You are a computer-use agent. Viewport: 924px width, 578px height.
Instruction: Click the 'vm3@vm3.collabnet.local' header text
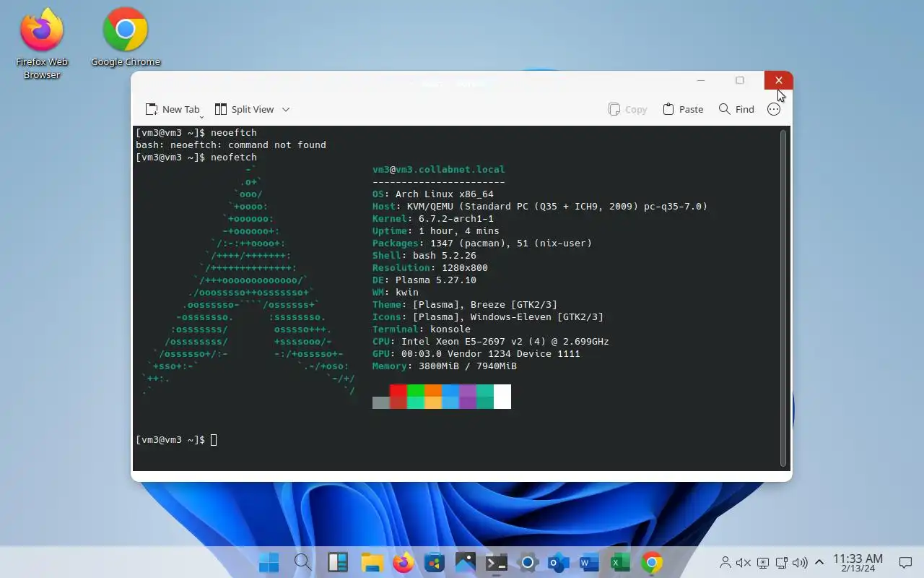click(x=439, y=170)
